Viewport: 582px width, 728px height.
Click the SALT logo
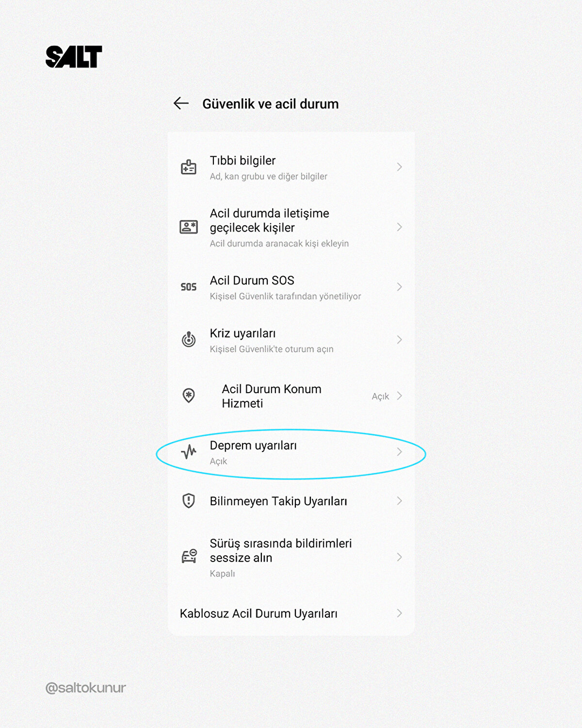tap(74, 57)
